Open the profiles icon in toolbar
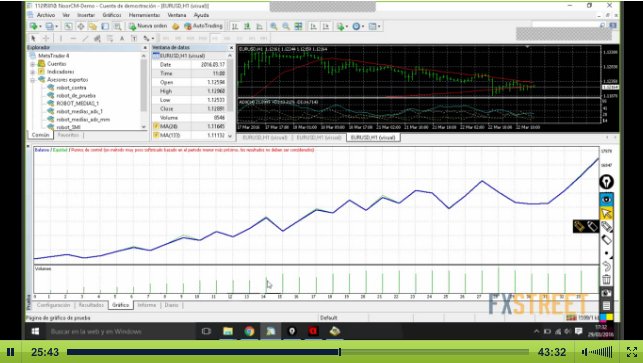 pyautogui.click(x=51, y=26)
